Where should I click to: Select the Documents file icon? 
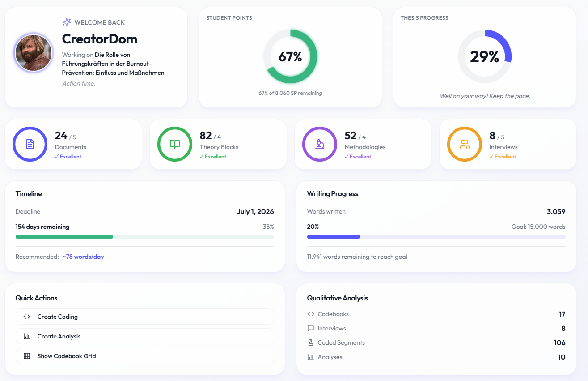click(30, 144)
